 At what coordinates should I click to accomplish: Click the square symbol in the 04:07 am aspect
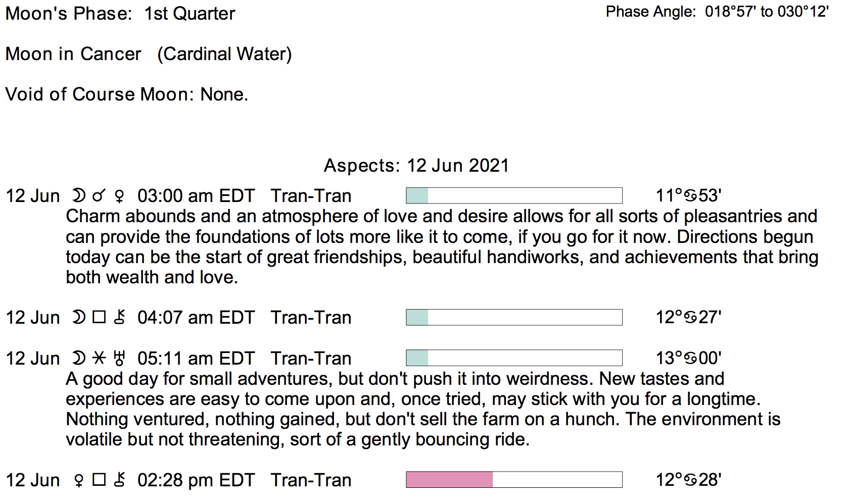click(99, 318)
